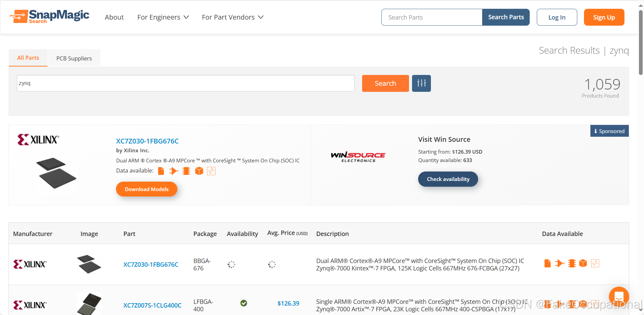Click footprint chip icon in featured part
Image resolution: width=644 pixels, height=315 pixels.
coord(186,171)
